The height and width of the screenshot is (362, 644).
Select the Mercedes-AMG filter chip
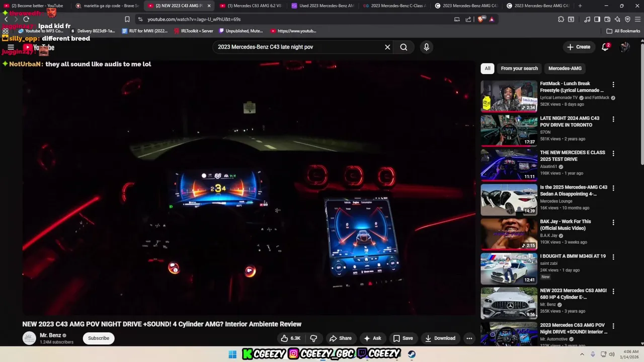click(x=565, y=68)
